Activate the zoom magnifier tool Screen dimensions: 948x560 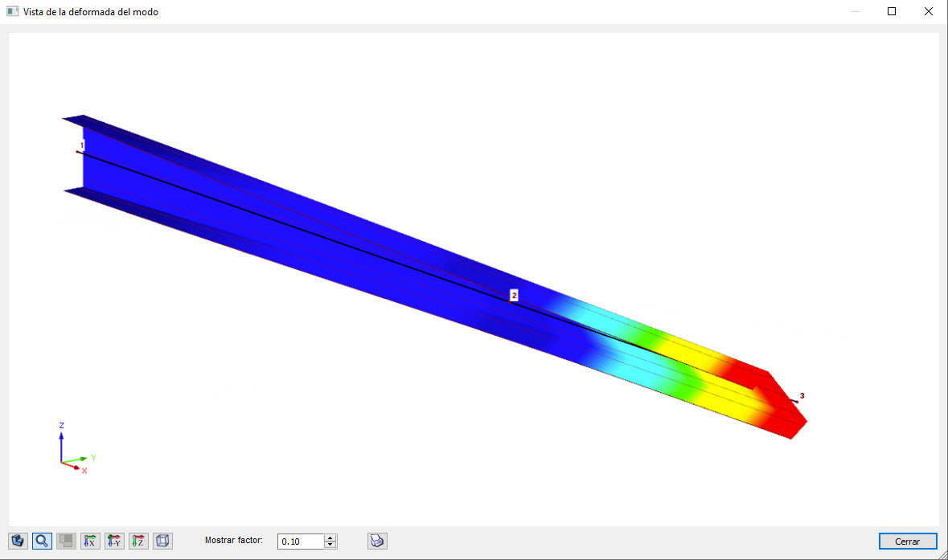42,541
